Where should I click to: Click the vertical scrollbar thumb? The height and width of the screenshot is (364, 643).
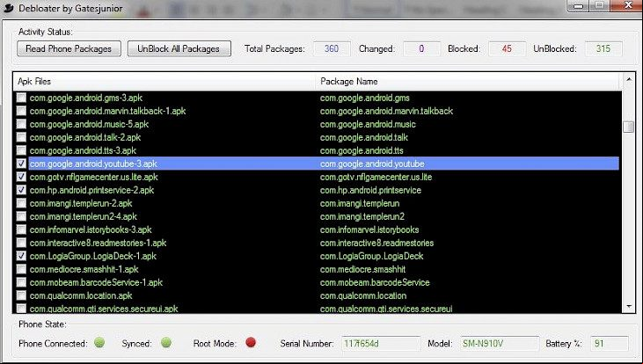pyautogui.click(x=629, y=127)
